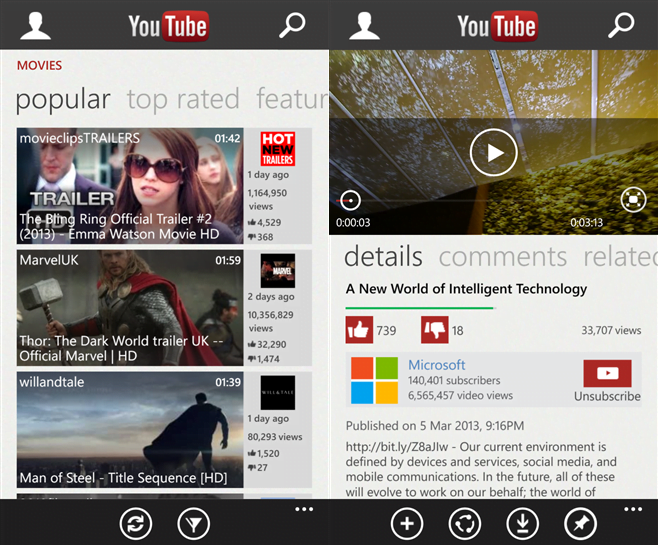Pin the video to start
659x545 pixels.
[580, 524]
